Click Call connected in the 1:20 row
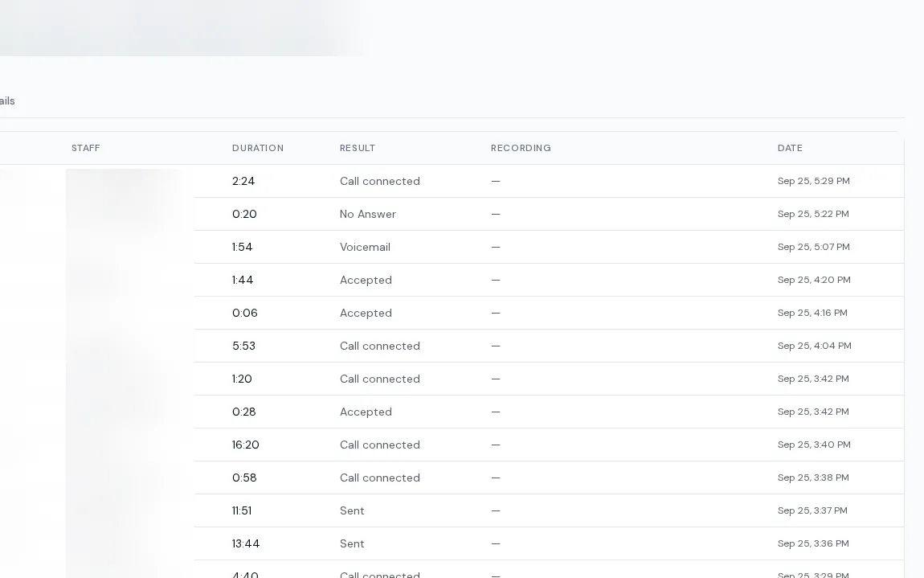Viewport: 924px width, 578px height. (x=379, y=379)
